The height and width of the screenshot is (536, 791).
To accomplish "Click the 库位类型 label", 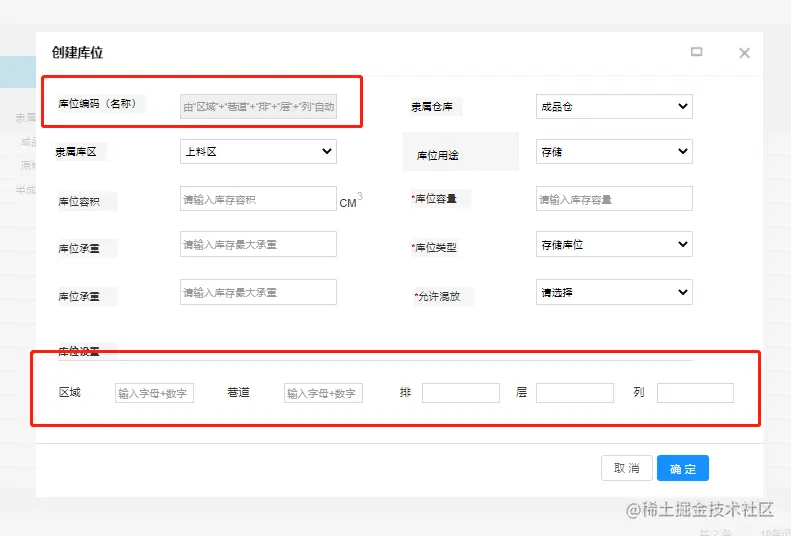I will 436,248.
